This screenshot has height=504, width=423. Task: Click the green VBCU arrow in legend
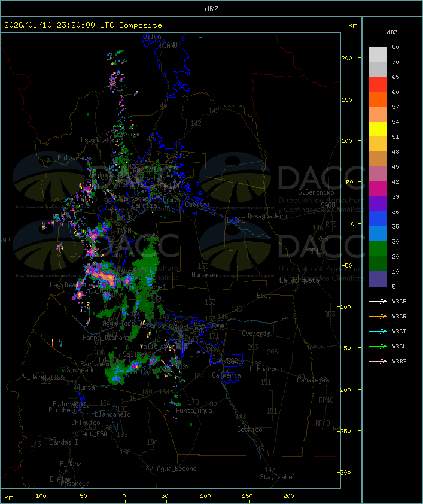click(378, 346)
